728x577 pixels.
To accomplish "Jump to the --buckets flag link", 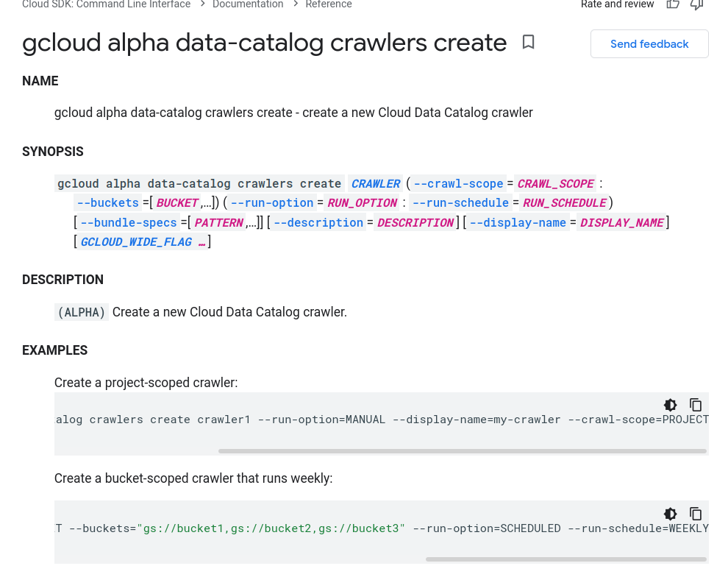I will point(107,203).
